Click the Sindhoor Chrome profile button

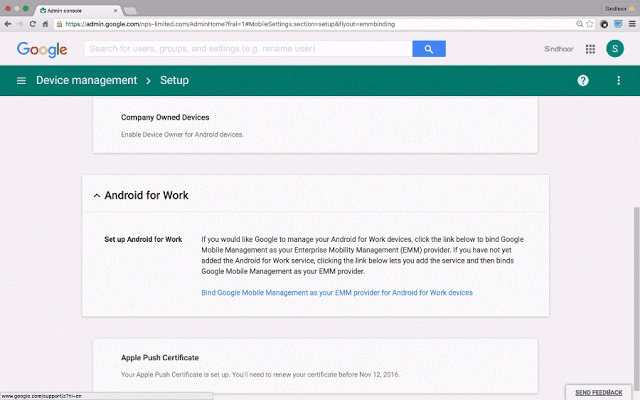(x=620, y=9)
